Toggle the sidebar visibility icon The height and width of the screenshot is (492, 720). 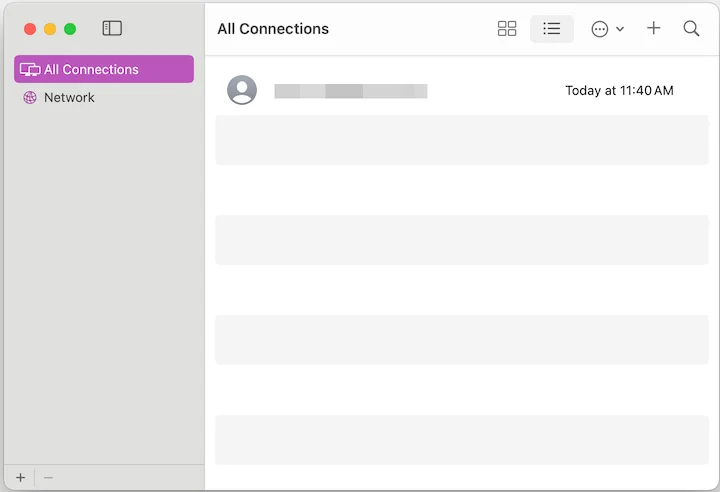point(112,29)
